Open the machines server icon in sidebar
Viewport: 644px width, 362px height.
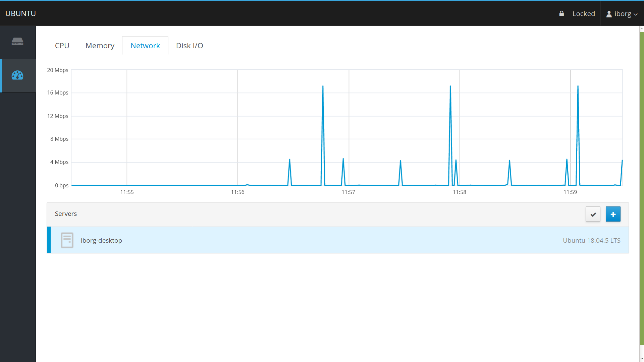click(x=17, y=42)
